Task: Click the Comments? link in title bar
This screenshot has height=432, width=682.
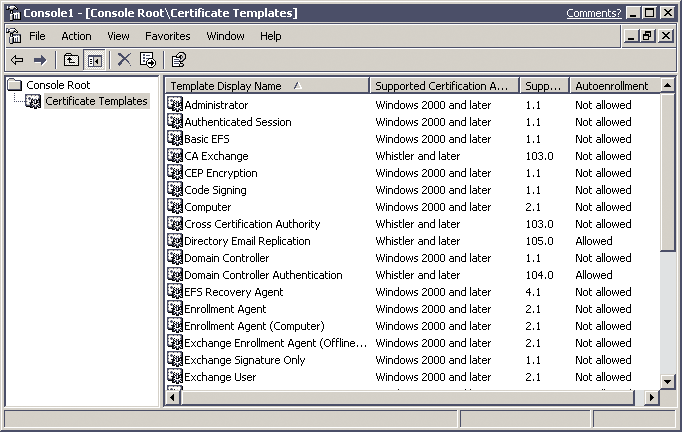Action: (593, 13)
